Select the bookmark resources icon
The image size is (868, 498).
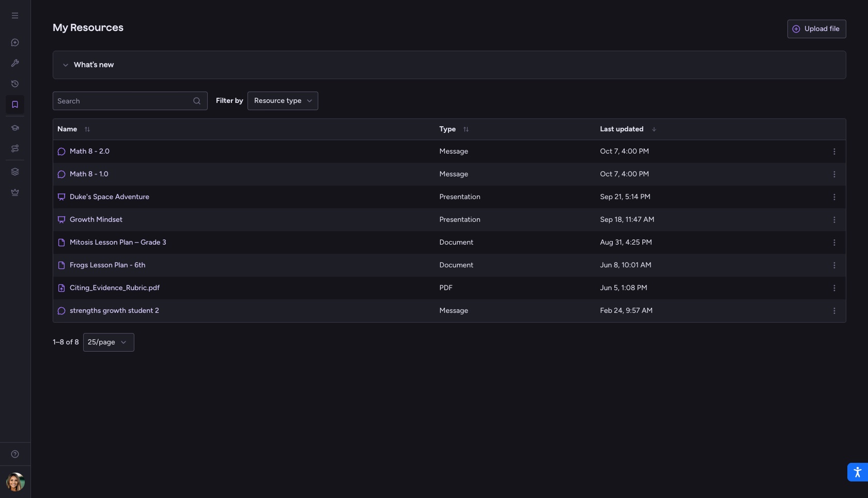[x=15, y=104]
